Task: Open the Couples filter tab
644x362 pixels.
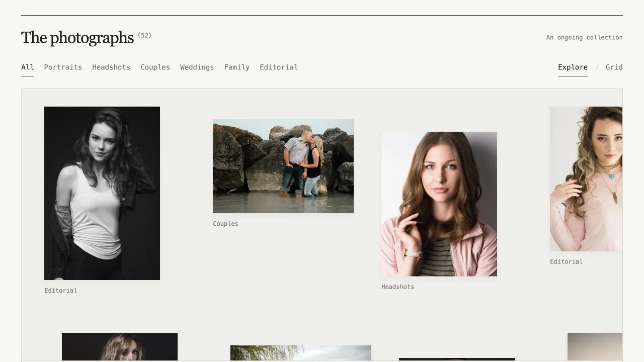Action: (x=155, y=67)
